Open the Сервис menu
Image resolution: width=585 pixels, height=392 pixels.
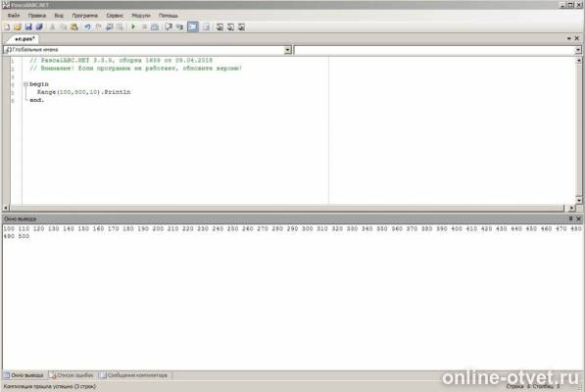click(x=115, y=16)
